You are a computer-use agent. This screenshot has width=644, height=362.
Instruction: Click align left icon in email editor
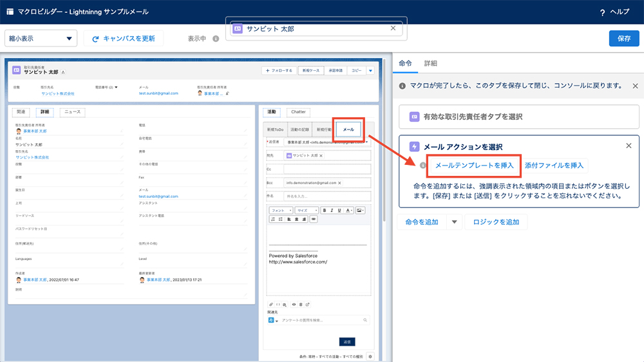coord(289,220)
